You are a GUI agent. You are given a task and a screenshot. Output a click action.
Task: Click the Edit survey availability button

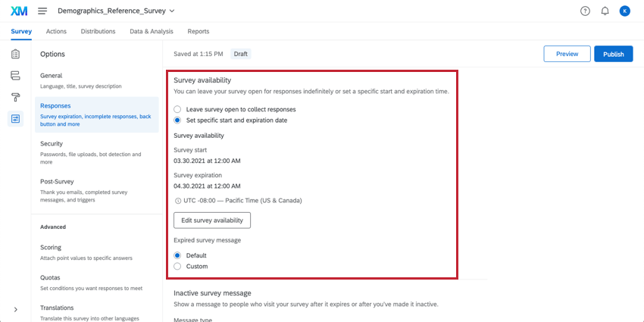coord(212,220)
